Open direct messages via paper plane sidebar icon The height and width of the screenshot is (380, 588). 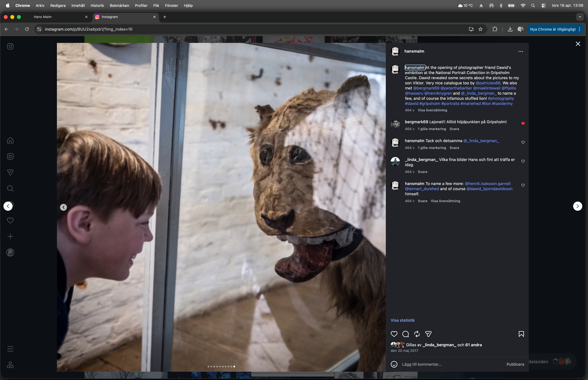[10, 173]
